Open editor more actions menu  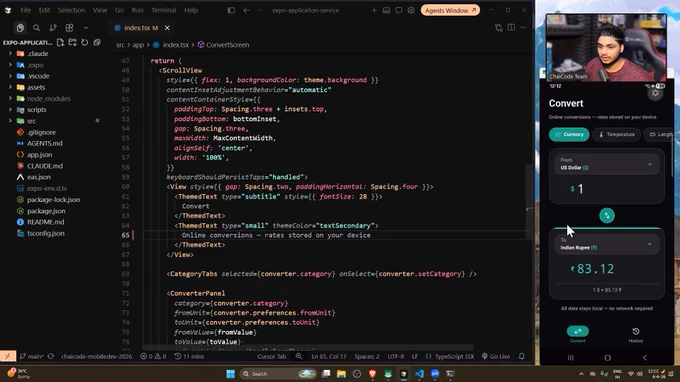523,28
